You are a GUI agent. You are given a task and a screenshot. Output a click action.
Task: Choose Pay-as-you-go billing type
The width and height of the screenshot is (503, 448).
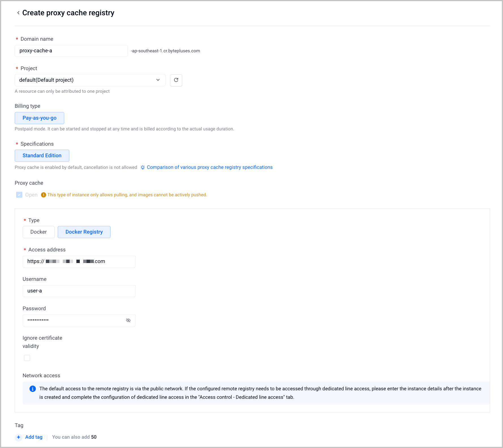point(39,118)
